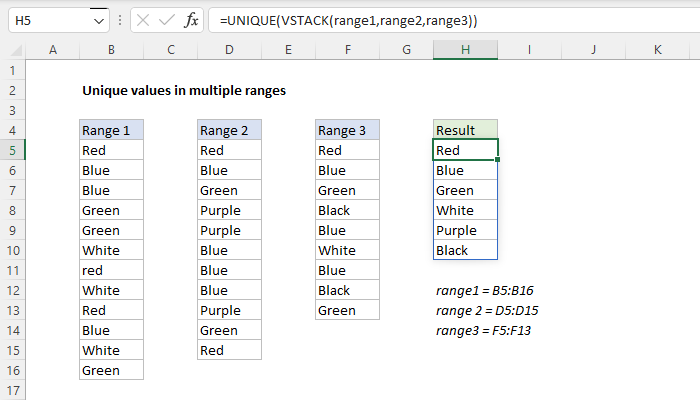Select row 16 header

tap(12, 370)
